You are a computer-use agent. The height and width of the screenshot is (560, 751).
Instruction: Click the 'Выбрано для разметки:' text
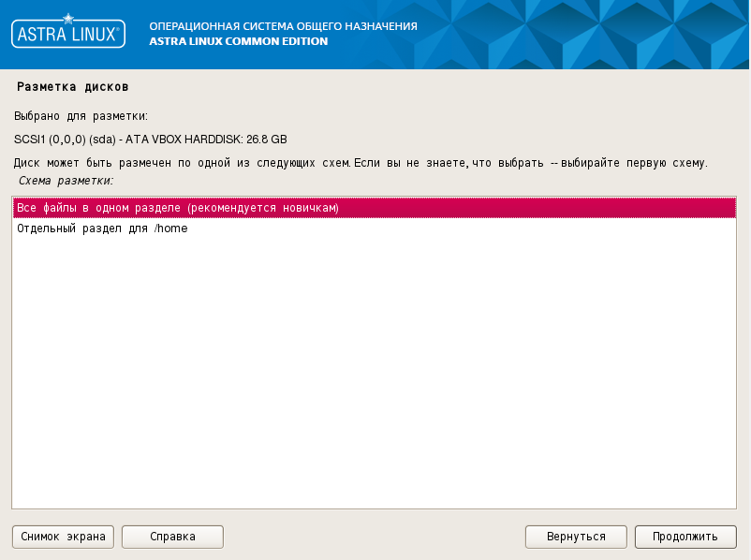point(81,116)
